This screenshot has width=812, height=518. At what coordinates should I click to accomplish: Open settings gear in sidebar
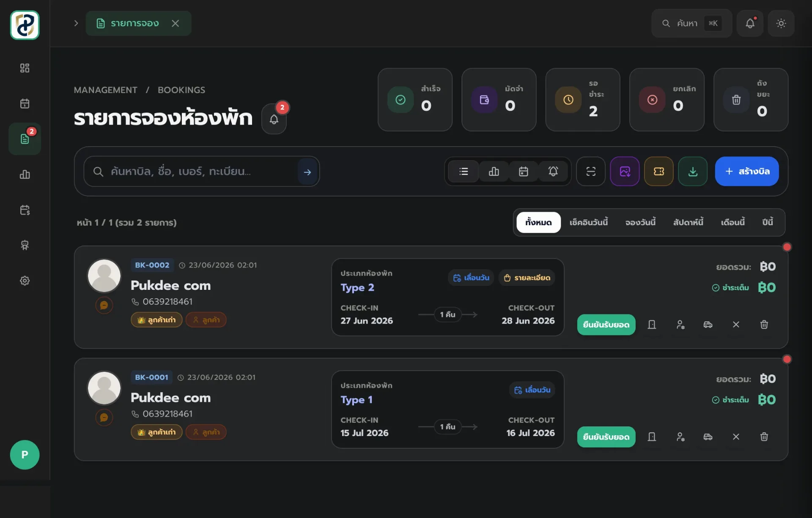(x=25, y=281)
